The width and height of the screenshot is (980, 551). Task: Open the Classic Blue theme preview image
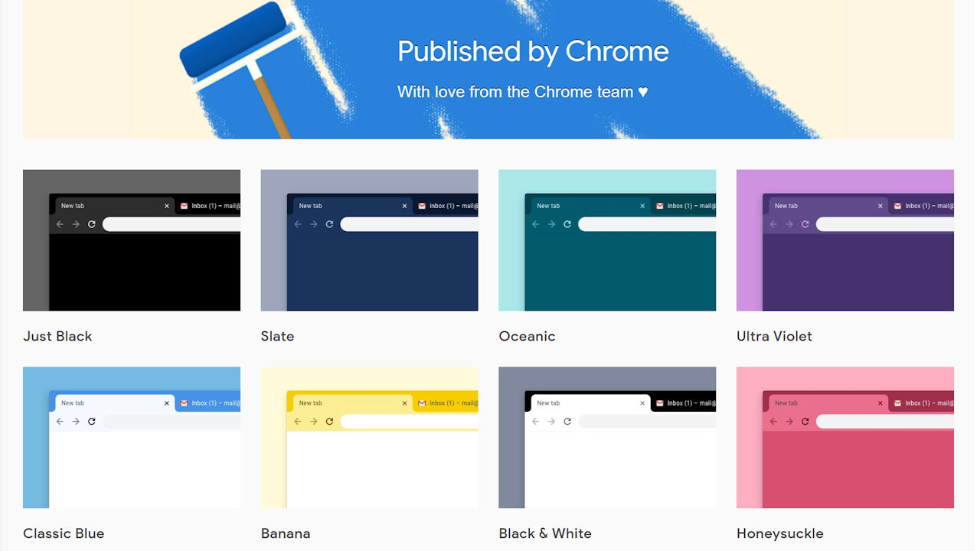(x=132, y=438)
